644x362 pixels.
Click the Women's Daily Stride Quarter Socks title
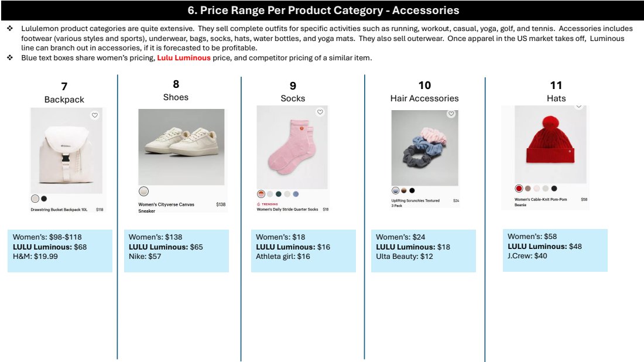tap(287, 209)
